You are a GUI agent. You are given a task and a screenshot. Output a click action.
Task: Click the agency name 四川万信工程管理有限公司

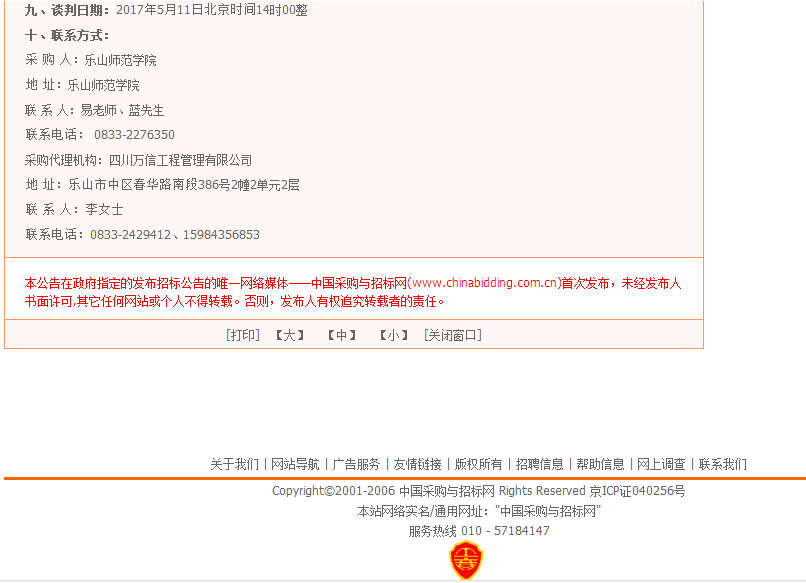[x=180, y=160]
